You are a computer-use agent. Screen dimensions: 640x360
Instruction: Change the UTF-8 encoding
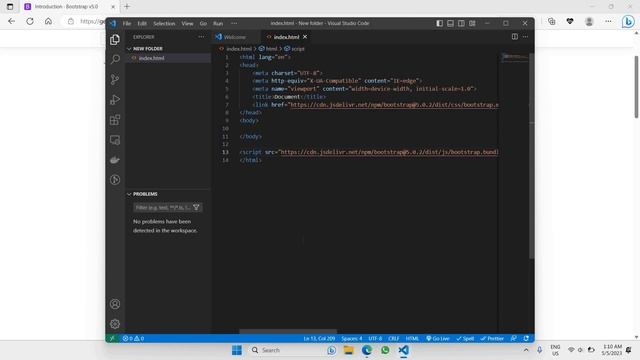point(375,338)
